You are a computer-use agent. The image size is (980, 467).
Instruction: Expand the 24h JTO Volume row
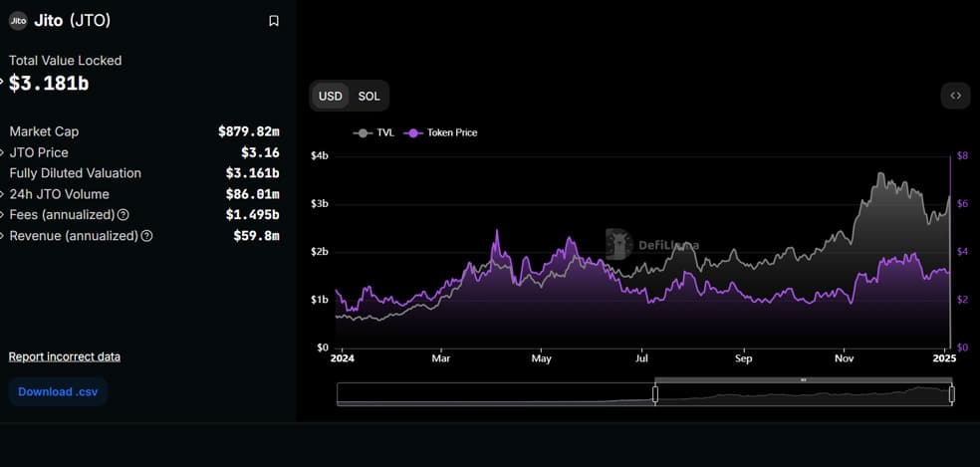coord(2,194)
